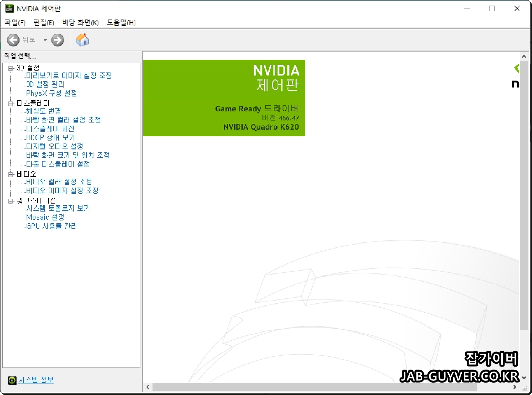
Task: Collapse the 워크스테이션 tree node
Action: [x=11, y=201]
